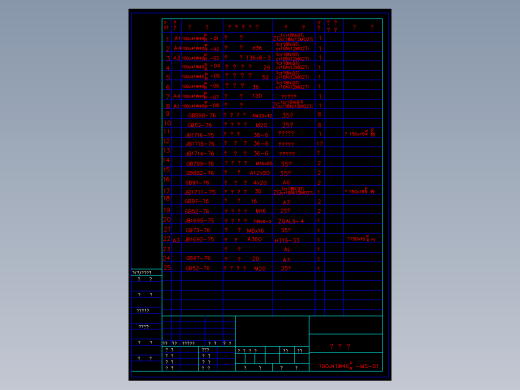The image size is (520, 390).
Task: Select the JB1715-76 cell in row 12
Action: (x=200, y=144)
